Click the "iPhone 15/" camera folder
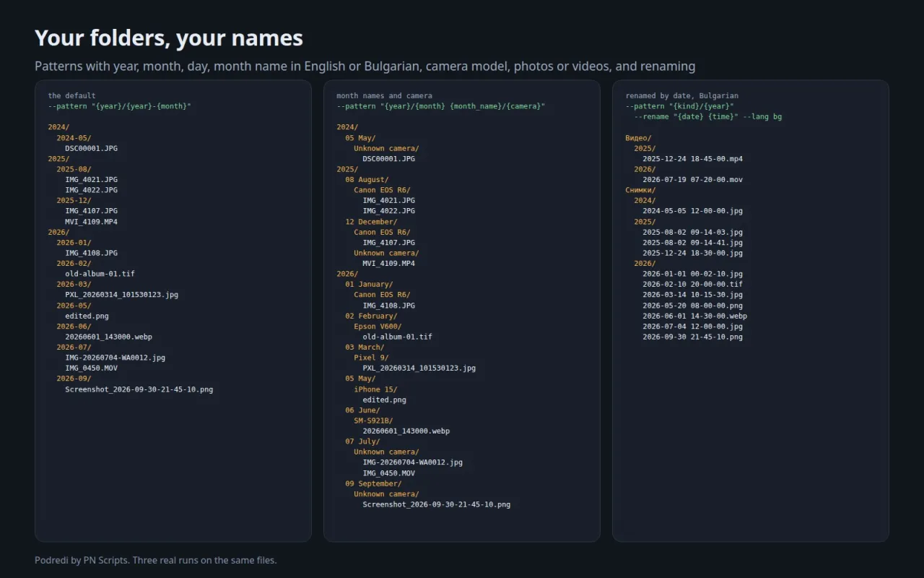 (375, 389)
